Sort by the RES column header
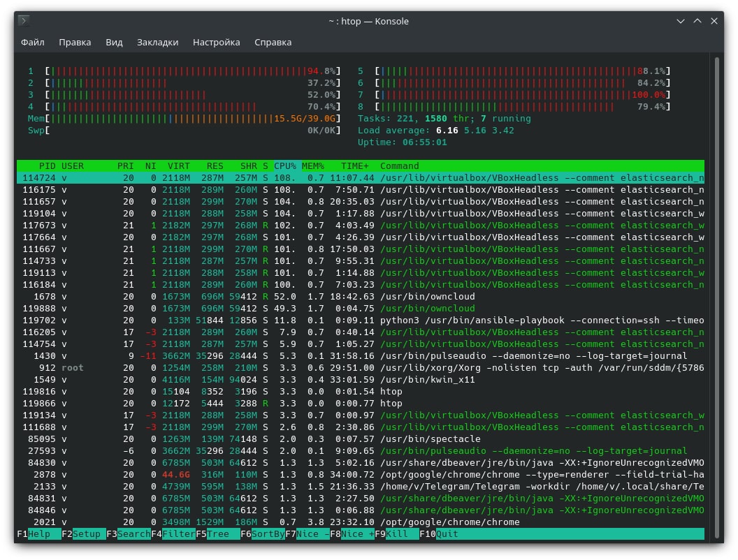The height and width of the screenshot is (560, 738). 215,166
